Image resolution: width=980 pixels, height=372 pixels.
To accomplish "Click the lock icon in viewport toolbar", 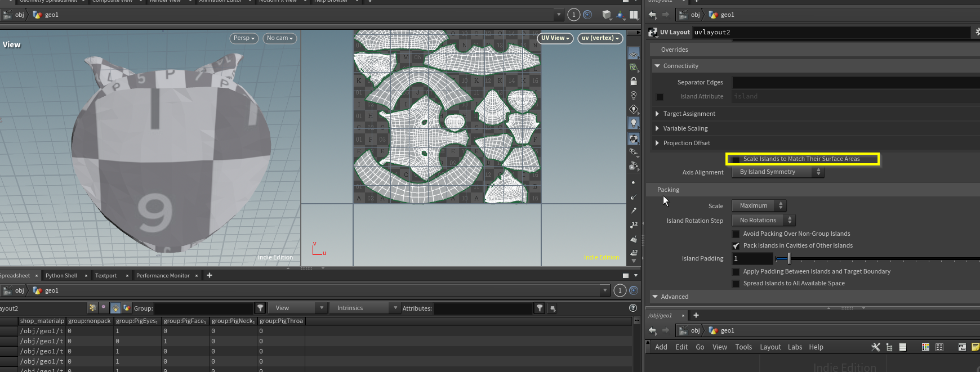I will coord(634,82).
